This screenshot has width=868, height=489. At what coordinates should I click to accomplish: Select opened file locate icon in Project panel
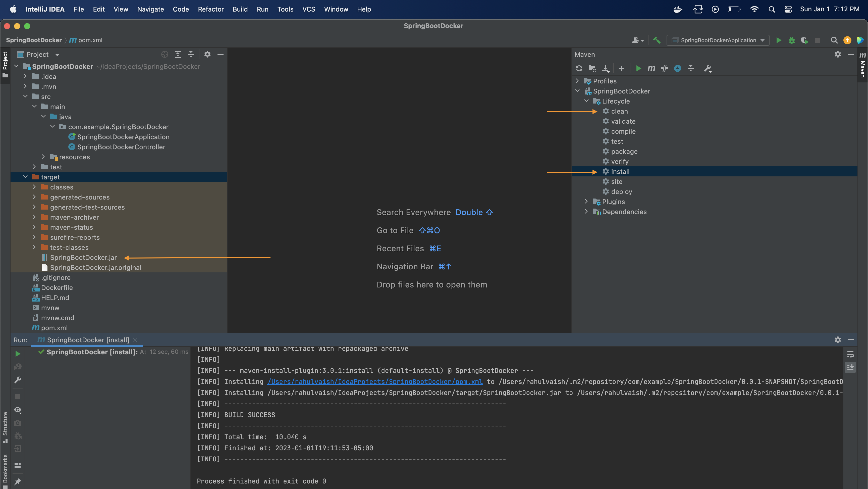(x=165, y=54)
